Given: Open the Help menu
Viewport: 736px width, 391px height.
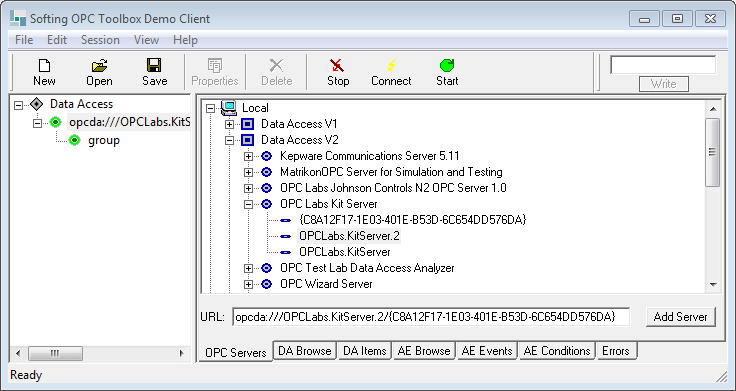Looking at the screenshot, I should tap(185, 40).
